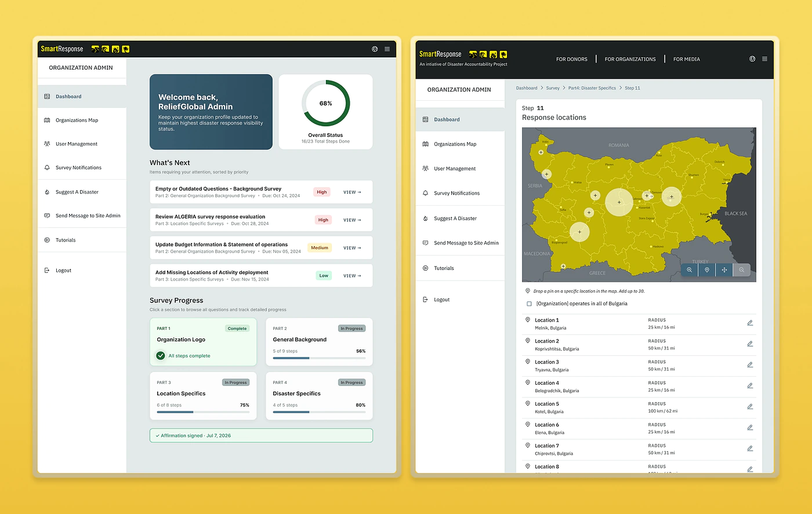Click the Survey breadcrumb link
This screenshot has width=812, height=514.
pyautogui.click(x=553, y=88)
